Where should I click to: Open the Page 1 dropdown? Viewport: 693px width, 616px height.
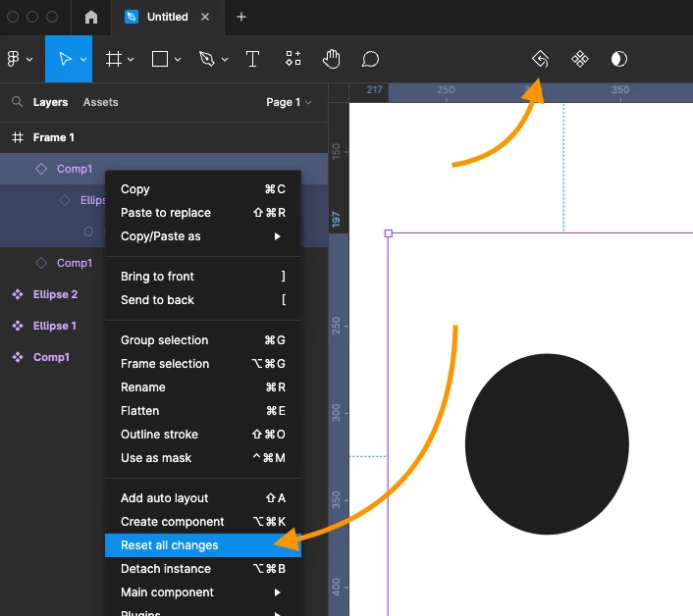pos(289,102)
